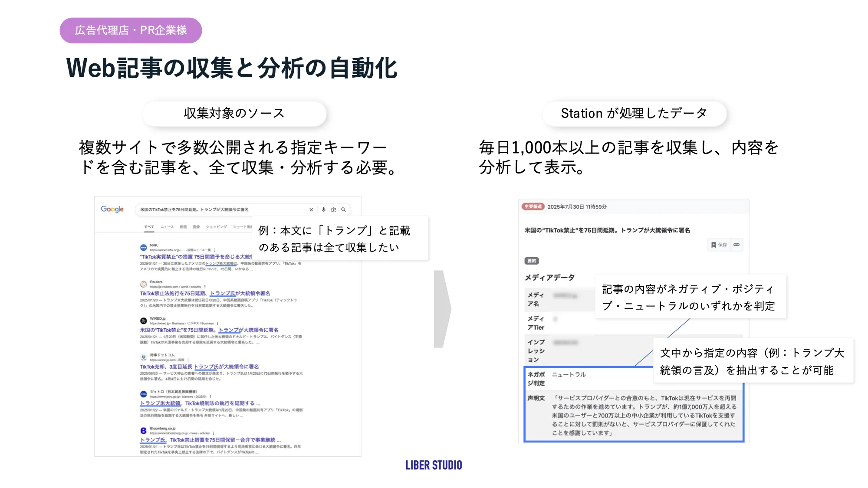Open Google Lens image search icon

pyautogui.click(x=334, y=210)
